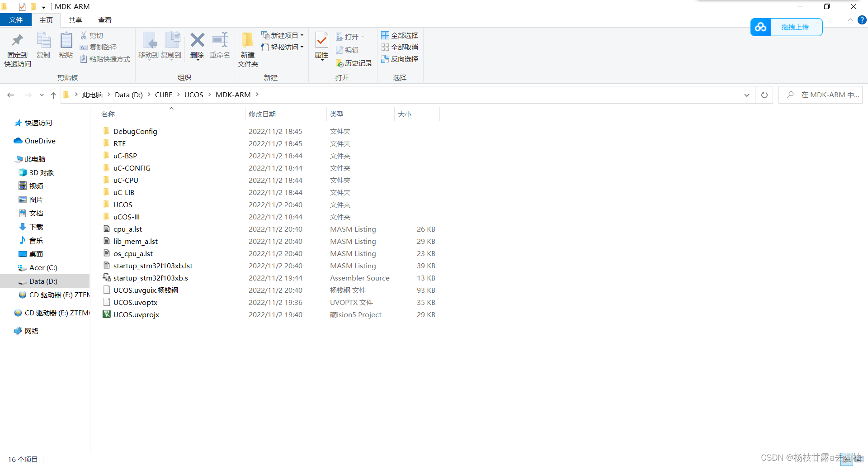Screen dimensions: 868x466
Task: Open address bar history dropdown
Action: click(x=747, y=95)
